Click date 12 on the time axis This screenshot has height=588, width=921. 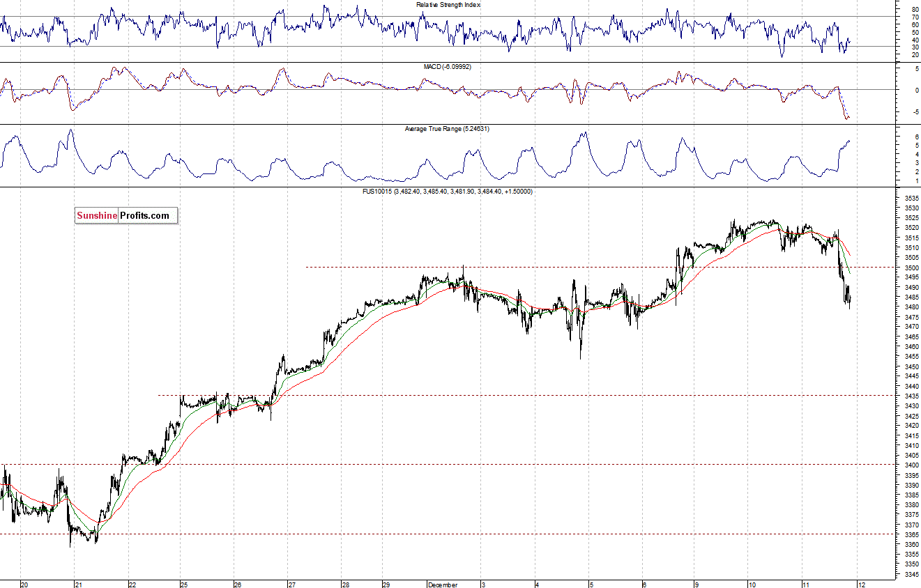click(861, 585)
